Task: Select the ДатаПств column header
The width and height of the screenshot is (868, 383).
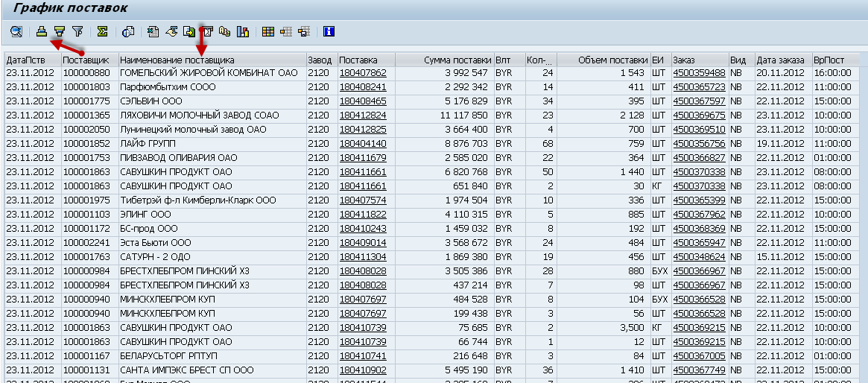Action: tap(33, 60)
